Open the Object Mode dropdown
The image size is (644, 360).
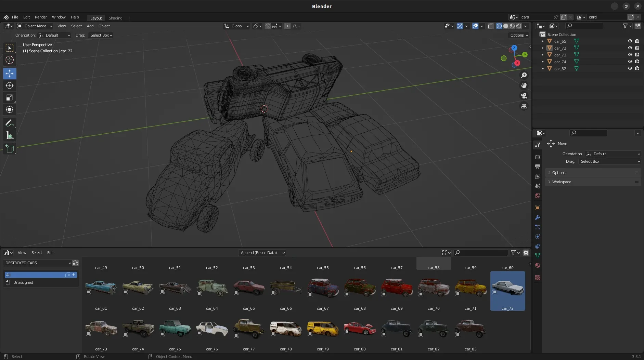click(x=35, y=26)
